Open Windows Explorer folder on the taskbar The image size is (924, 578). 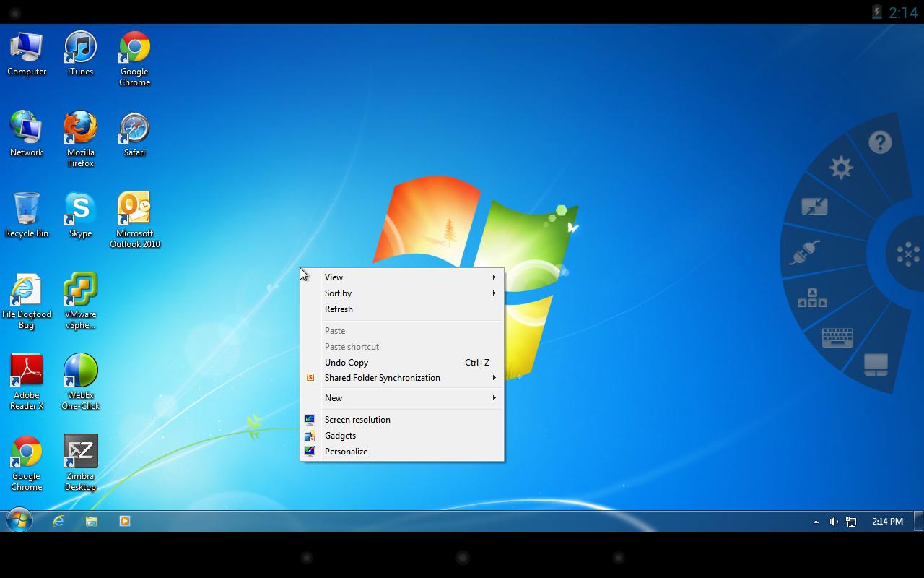(x=92, y=521)
